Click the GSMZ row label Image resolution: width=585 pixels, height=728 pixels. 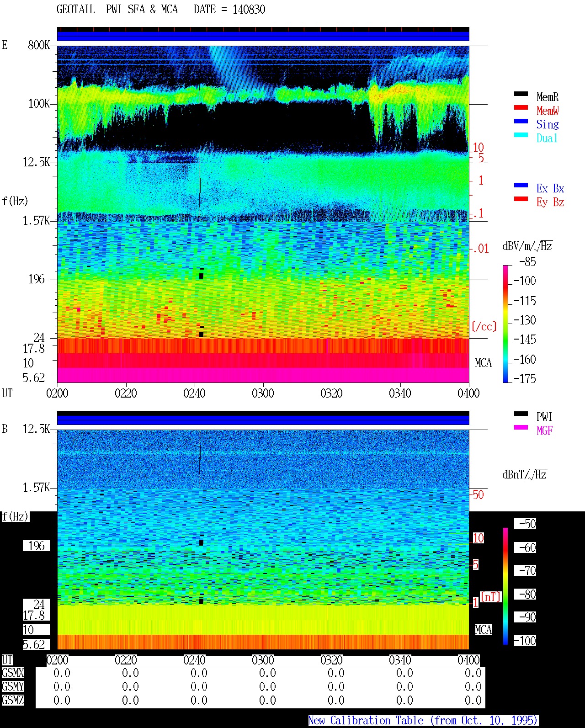(x=13, y=701)
